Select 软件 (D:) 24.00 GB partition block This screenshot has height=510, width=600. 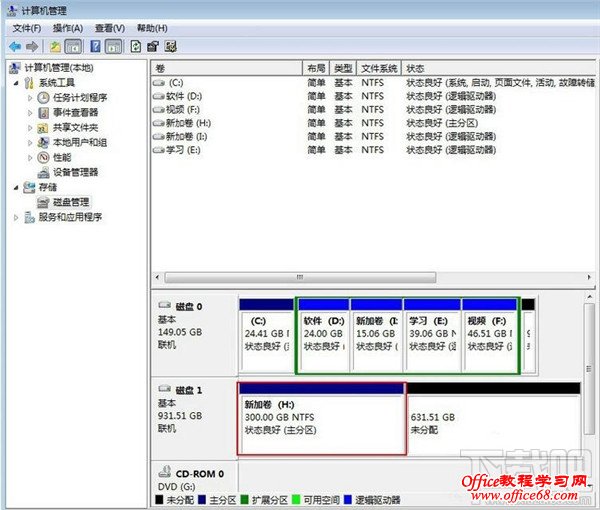[x=323, y=336]
